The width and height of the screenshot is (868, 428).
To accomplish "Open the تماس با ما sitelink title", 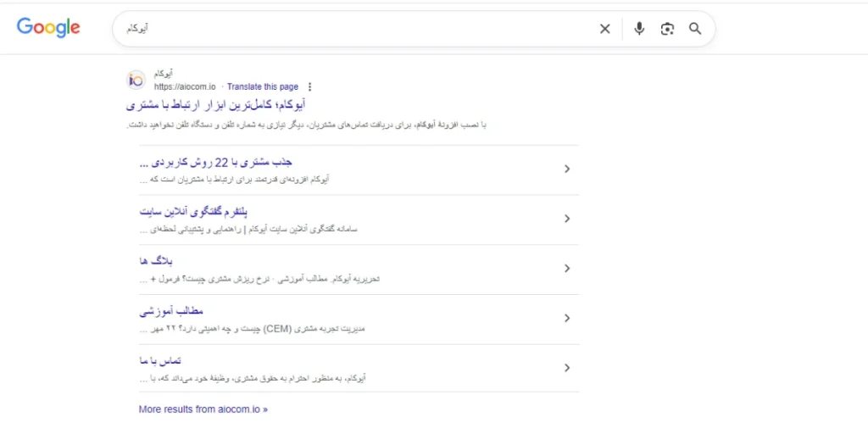I will [159, 360].
